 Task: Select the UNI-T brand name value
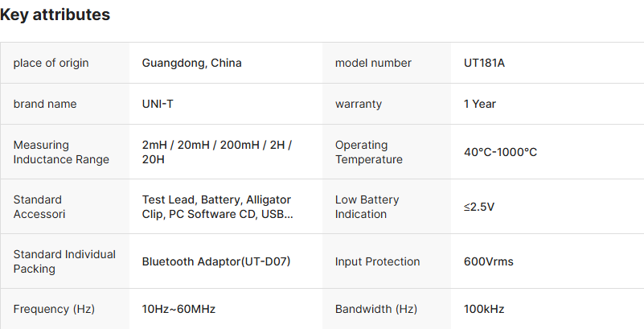pyautogui.click(x=159, y=104)
